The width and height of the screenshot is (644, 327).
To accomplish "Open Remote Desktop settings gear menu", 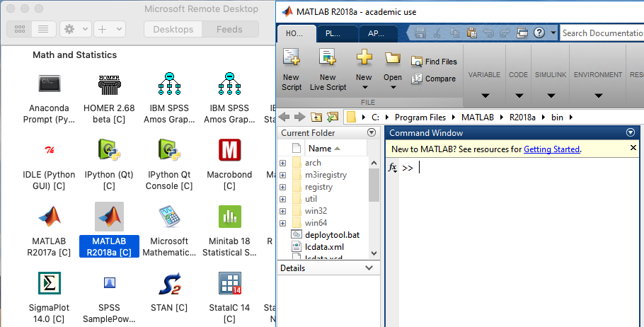I will 75,29.
